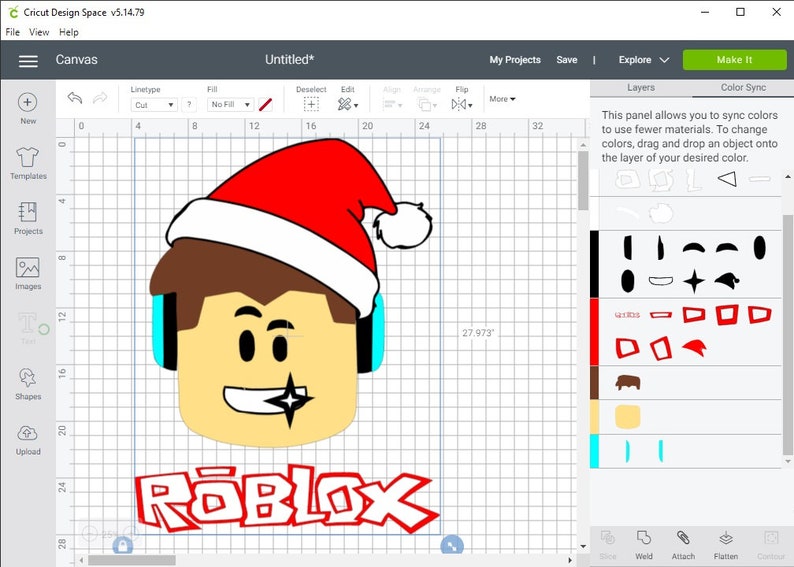The width and height of the screenshot is (794, 567).
Task: Open the hamburger main menu
Action: pos(28,61)
